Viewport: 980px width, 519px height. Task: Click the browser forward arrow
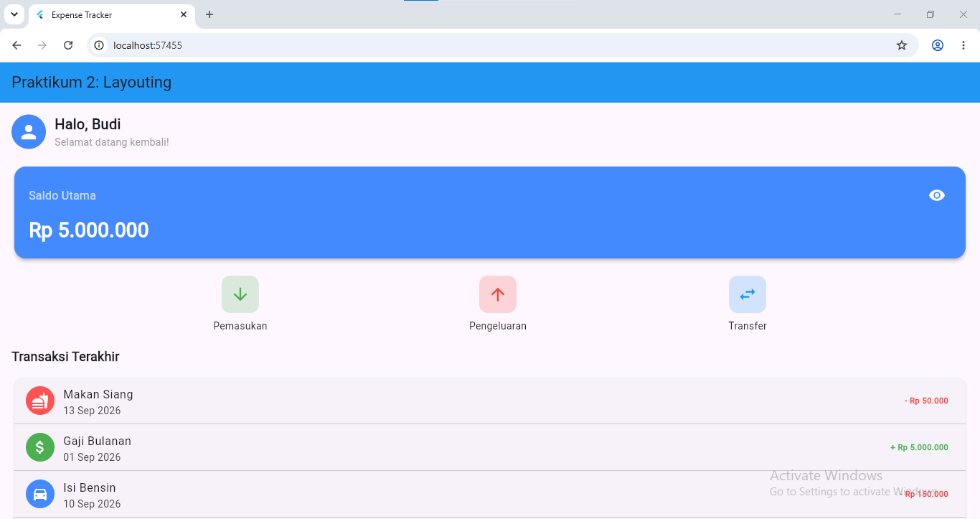(x=42, y=45)
